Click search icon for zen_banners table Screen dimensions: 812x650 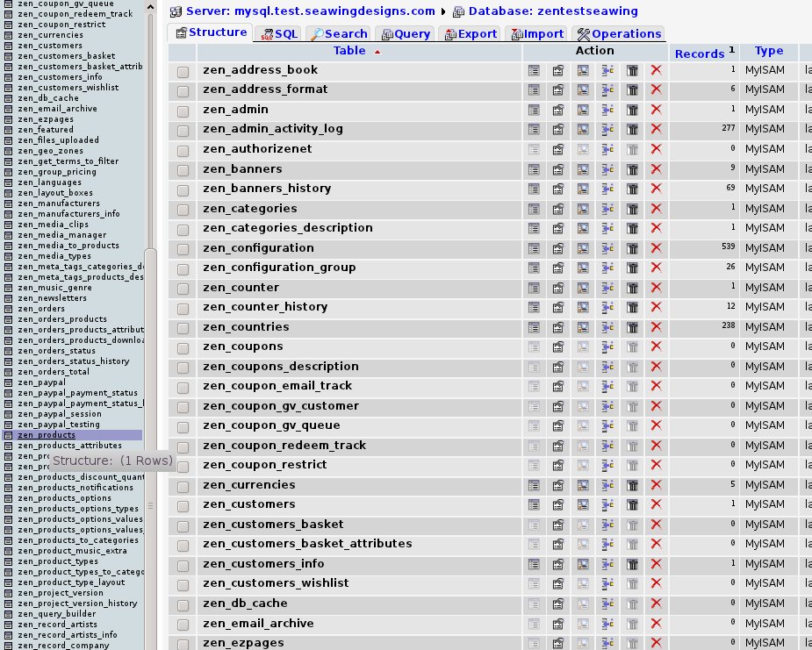[x=583, y=169]
